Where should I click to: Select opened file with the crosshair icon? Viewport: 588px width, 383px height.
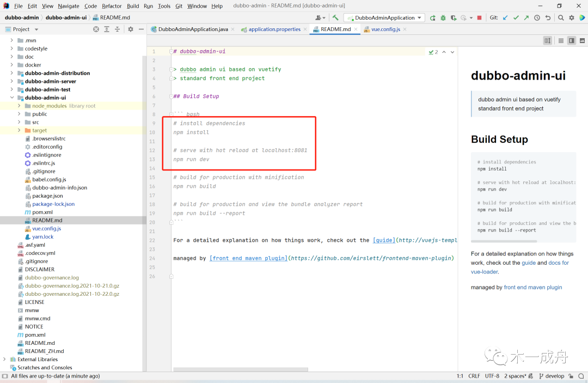pos(96,29)
